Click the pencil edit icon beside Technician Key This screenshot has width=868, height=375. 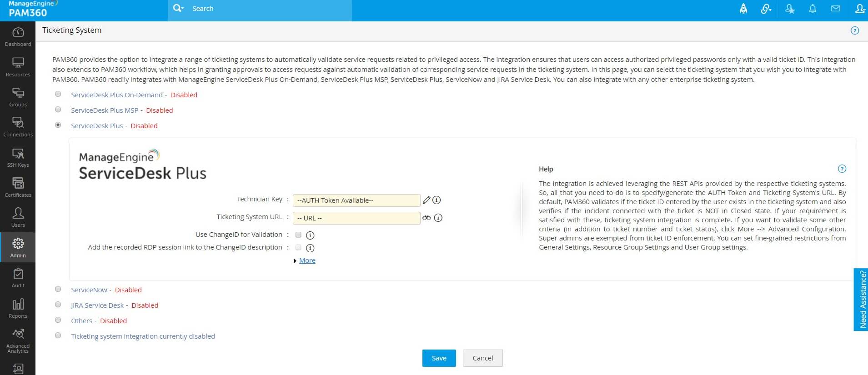[x=426, y=200]
